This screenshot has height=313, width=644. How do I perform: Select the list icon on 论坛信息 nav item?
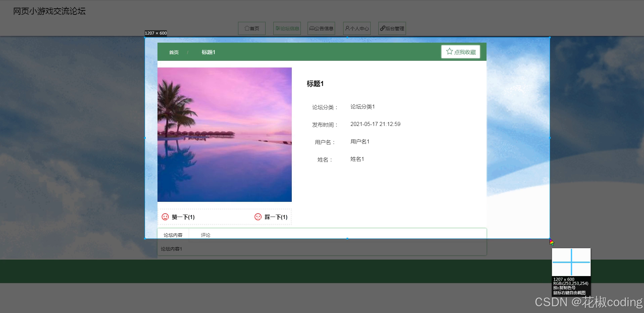click(x=277, y=28)
